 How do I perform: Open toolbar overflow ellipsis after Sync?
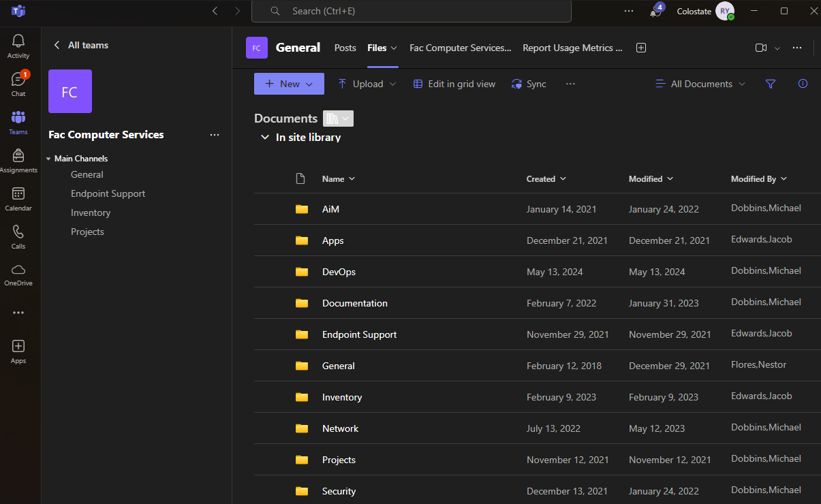click(x=571, y=84)
